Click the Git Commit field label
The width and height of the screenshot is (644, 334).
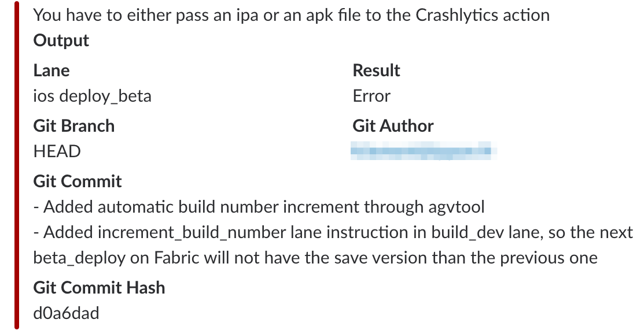(x=78, y=181)
